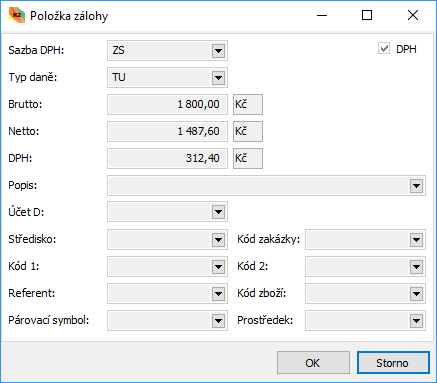Confirm with the OK button
This screenshot has width=437, height=383.
point(313,363)
